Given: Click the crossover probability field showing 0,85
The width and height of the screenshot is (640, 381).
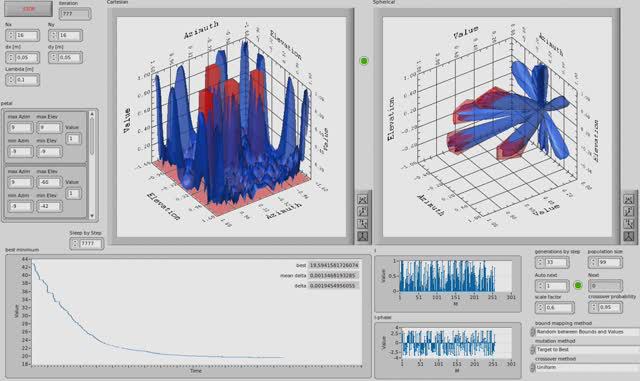Looking at the screenshot, I should coord(609,307).
